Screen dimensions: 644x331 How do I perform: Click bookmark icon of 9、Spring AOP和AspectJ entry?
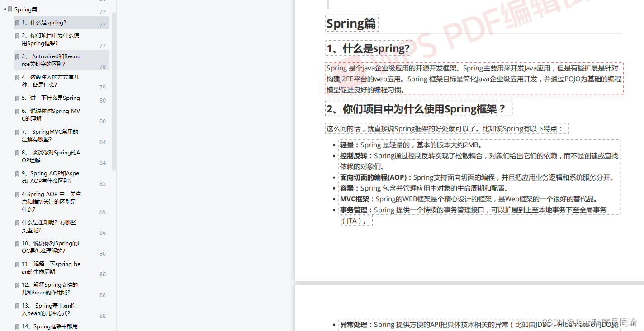pos(17,173)
